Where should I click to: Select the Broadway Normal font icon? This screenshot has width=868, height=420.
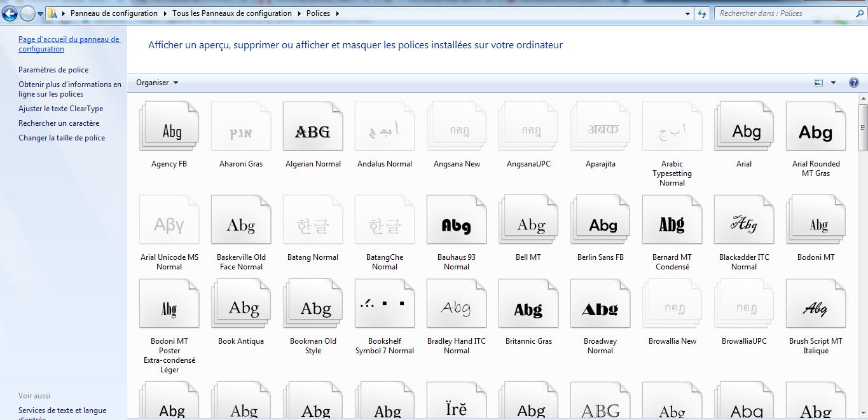click(x=600, y=304)
